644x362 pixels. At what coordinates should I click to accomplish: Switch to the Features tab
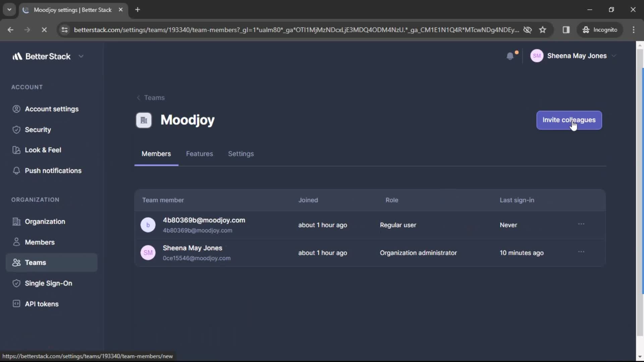[x=199, y=154]
